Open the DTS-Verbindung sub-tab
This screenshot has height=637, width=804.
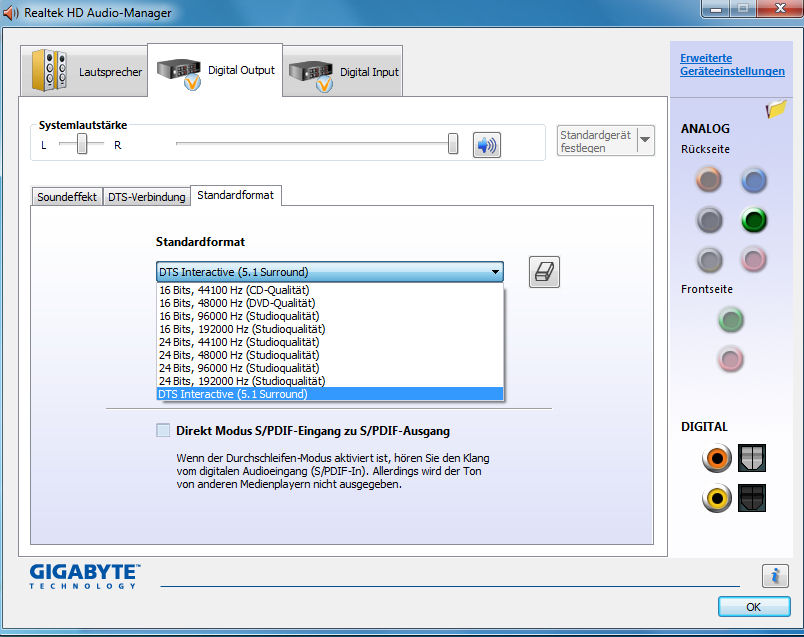(x=147, y=197)
